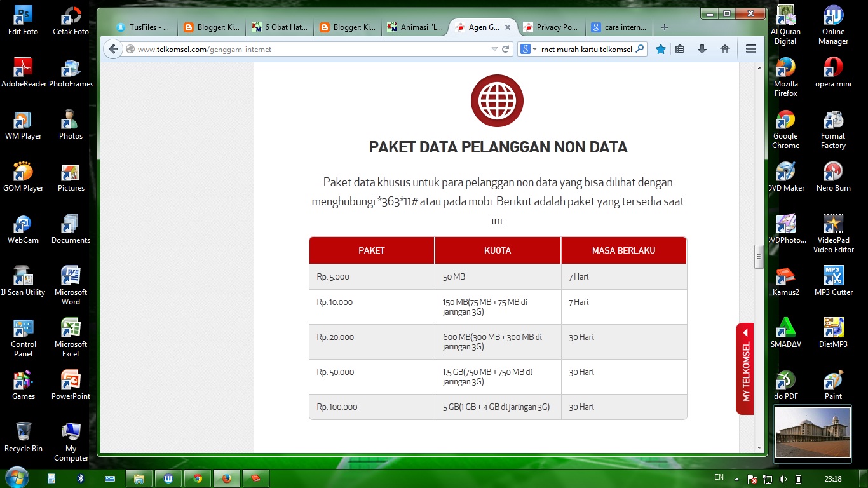Click the scrollbar up arrow
This screenshot has height=488, width=868.
759,67
